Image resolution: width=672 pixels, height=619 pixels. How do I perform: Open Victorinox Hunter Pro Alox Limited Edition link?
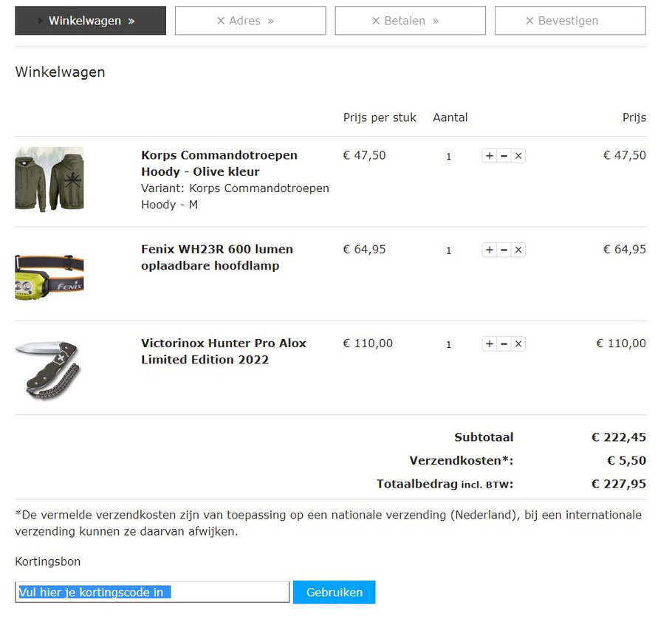(224, 351)
